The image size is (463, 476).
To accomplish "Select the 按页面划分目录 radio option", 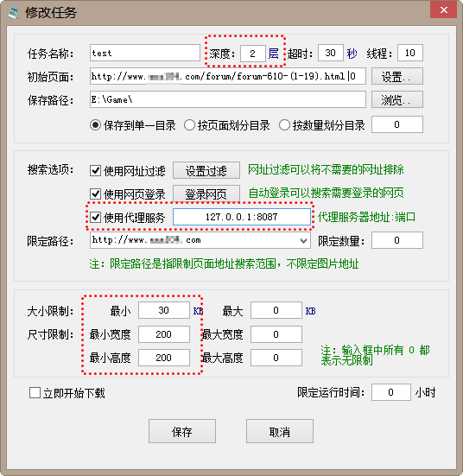I will 227,125.
